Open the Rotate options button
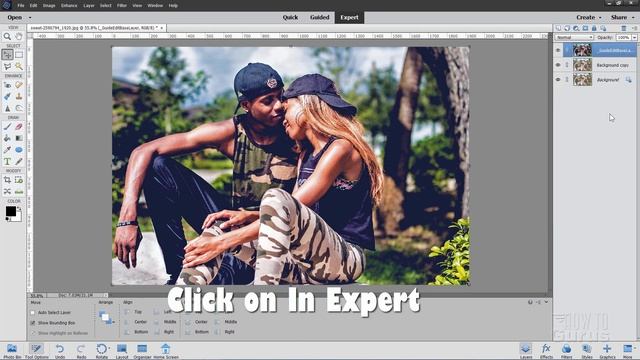 click(102, 351)
